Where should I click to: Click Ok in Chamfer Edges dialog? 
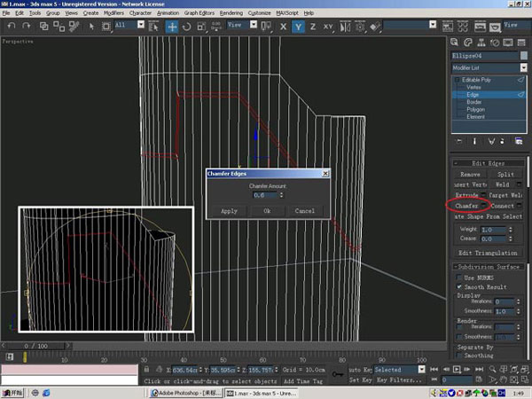click(266, 211)
